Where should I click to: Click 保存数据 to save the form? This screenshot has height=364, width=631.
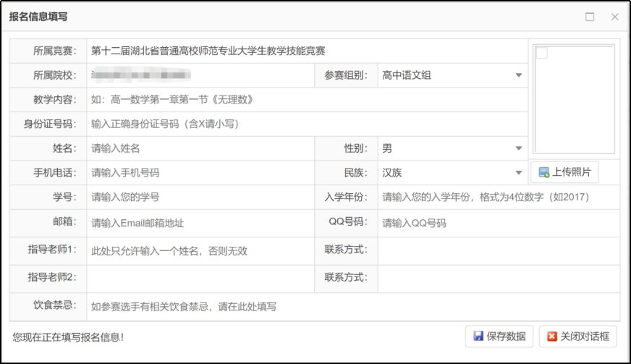(499, 337)
